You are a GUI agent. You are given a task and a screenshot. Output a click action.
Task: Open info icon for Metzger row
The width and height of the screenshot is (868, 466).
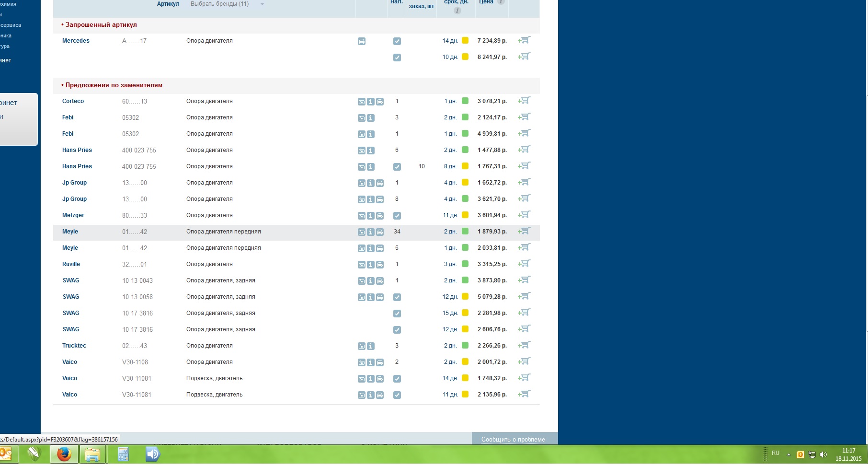(371, 216)
